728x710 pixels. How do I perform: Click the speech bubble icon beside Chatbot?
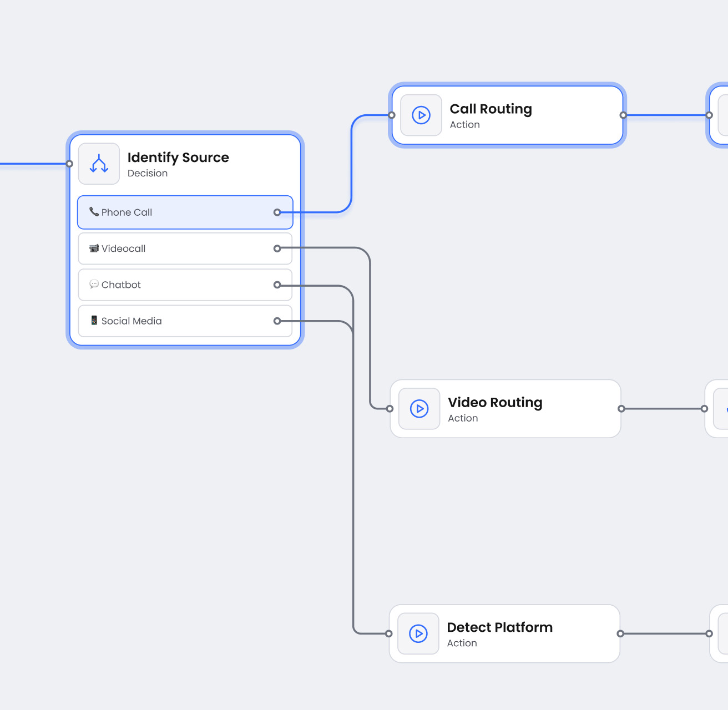(x=94, y=284)
